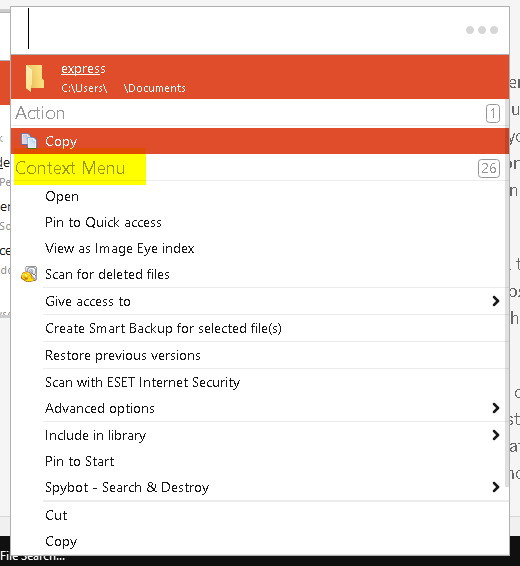Select Scan for deleted files entry

[107, 274]
